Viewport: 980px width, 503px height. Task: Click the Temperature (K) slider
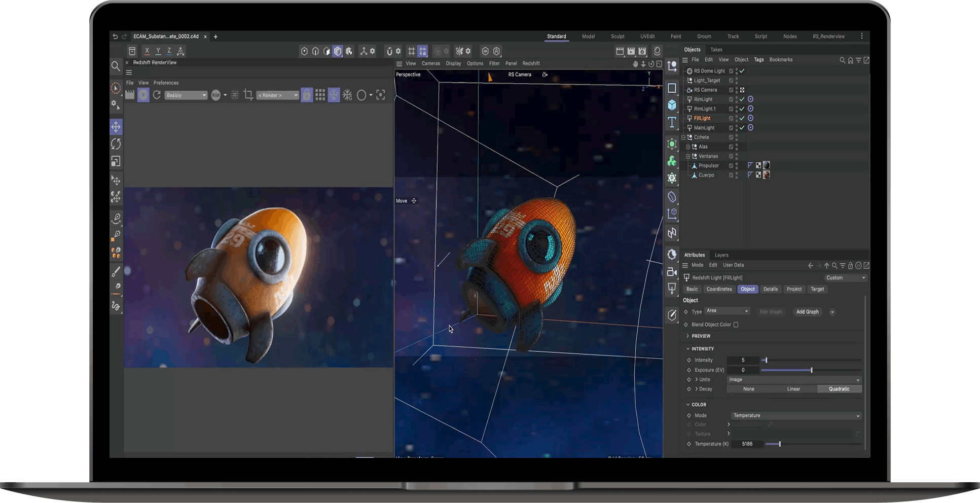(780, 444)
